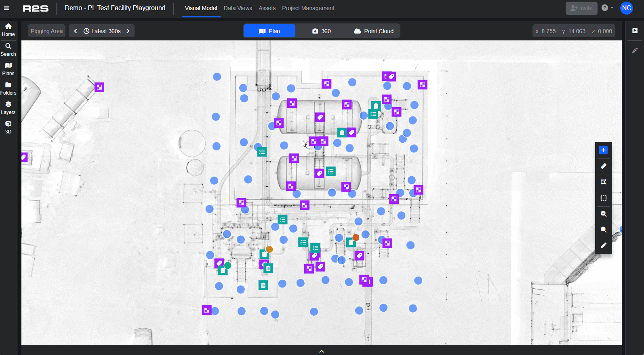
Task: Open the Data Views tab
Action: (238, 8)
